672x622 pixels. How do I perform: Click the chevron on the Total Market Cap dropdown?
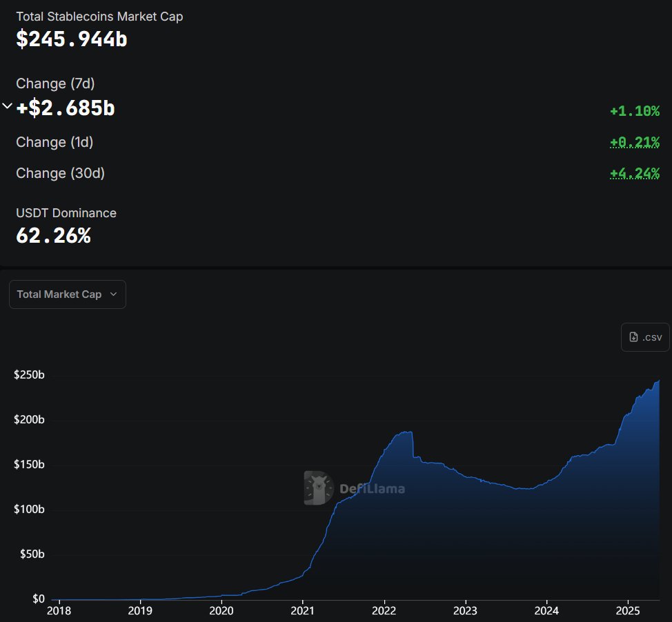tap(114, 294)
